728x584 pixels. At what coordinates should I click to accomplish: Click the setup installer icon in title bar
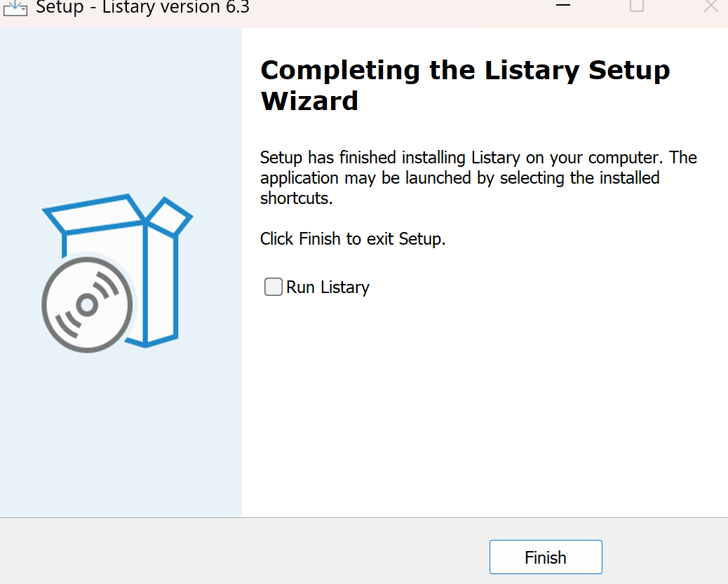pyautogui.click(x=15, y=8)
